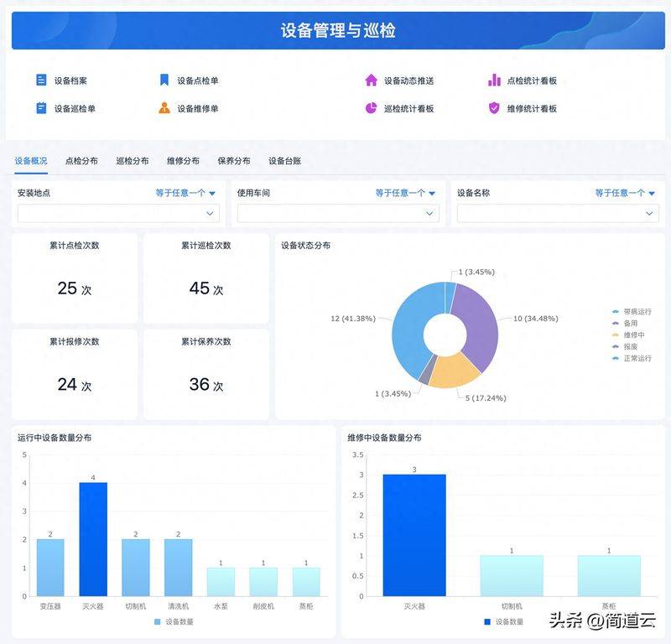
Task: Click the 设备数量 legend swatch under 运行中 chart
Action: click(x=159, y=622)
